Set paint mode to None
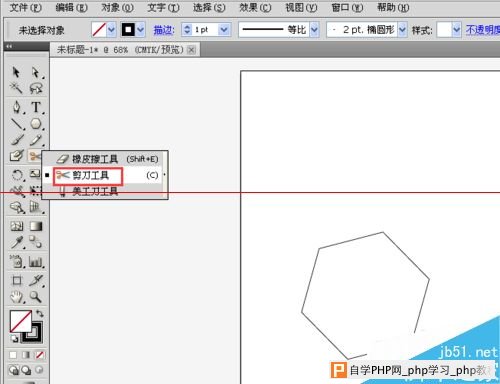The image size is (500, 384). (40, 355)
